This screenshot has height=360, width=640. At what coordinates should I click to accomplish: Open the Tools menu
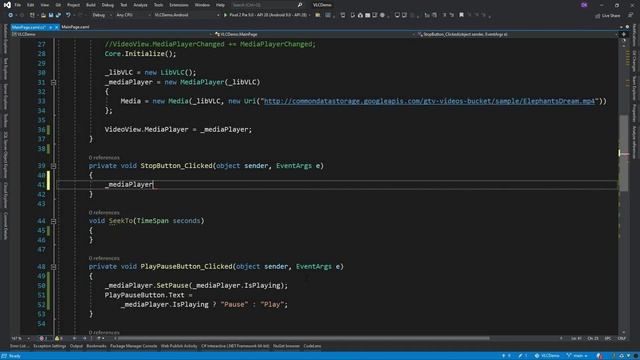click(158, 5)
